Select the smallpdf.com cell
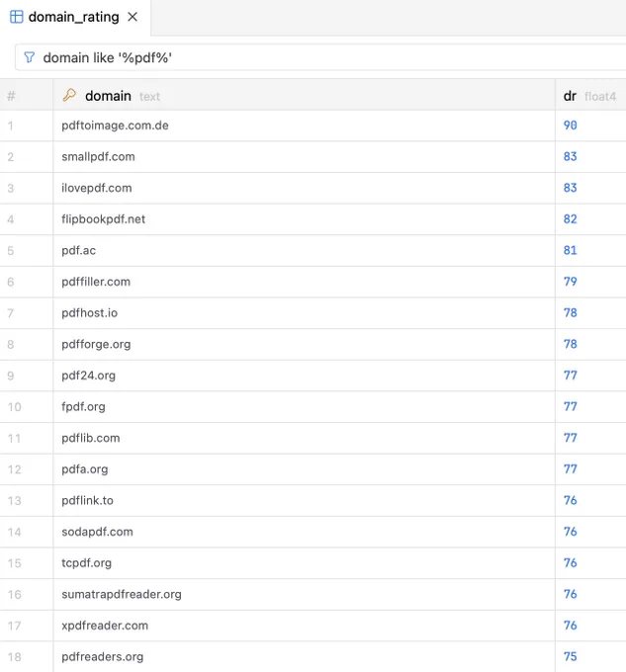 click(304, 157)
